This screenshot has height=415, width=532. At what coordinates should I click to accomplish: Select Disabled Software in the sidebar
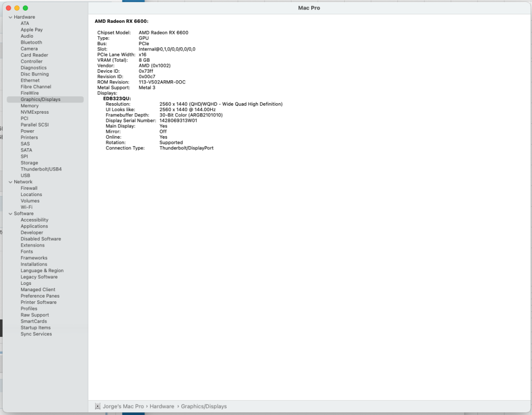pos(41,239)
